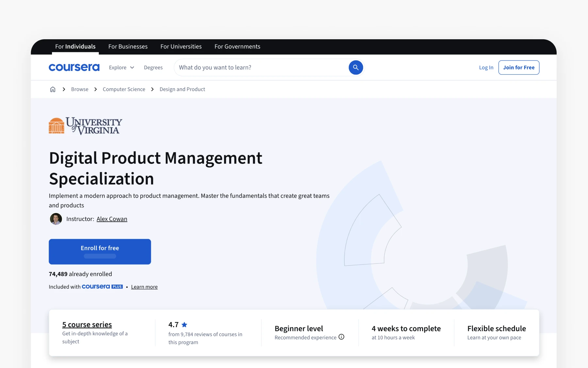Click the blue search magnifier button
This screenshot has height=368, width=588.
[356, 67]
